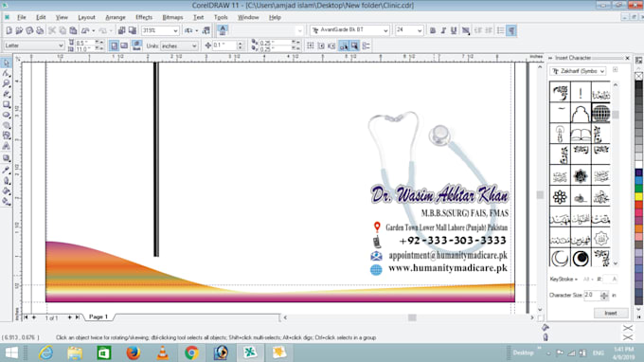Click the nudge offset 0.1 field
The image size is (644, 362).
tap(224, 45)
